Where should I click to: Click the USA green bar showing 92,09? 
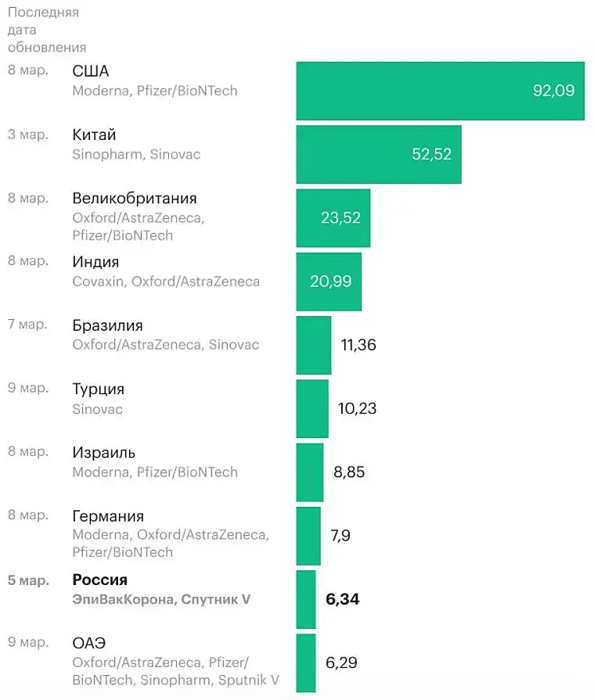click(440, 91)
